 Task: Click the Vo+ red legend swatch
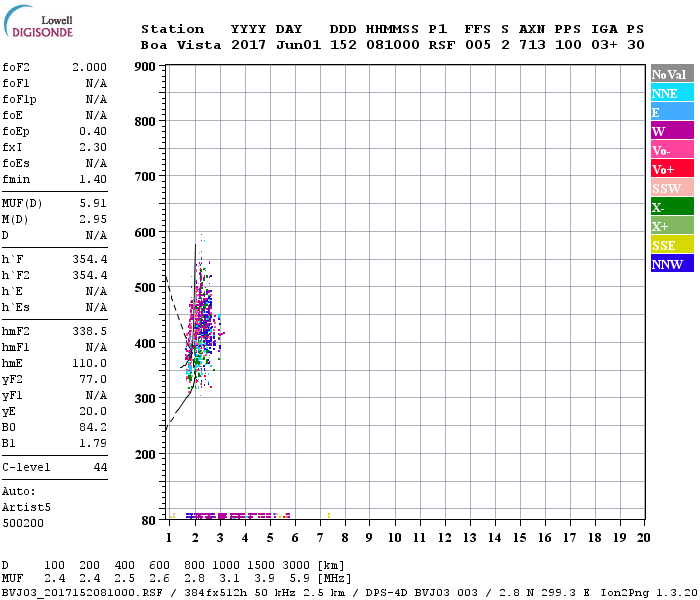[671, 169]
